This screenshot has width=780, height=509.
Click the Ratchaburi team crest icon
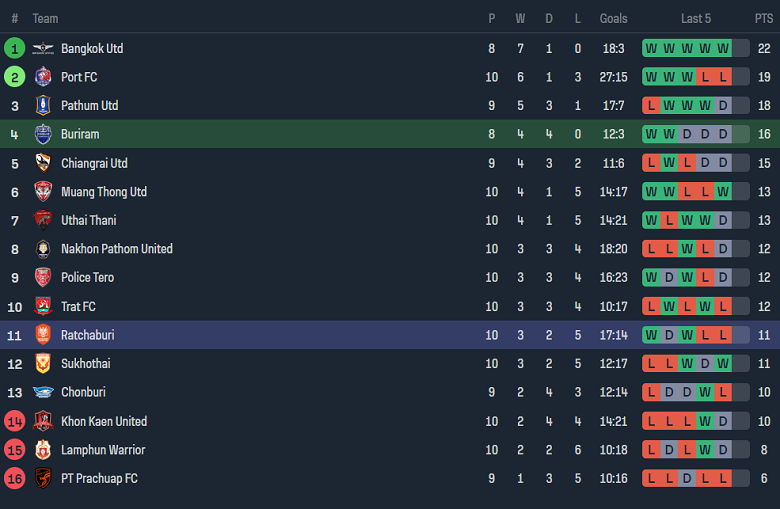pyautogui.click(x=42, y=335)
